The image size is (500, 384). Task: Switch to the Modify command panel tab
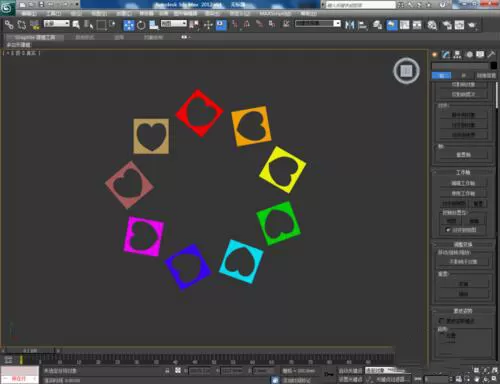coord(446,54)
